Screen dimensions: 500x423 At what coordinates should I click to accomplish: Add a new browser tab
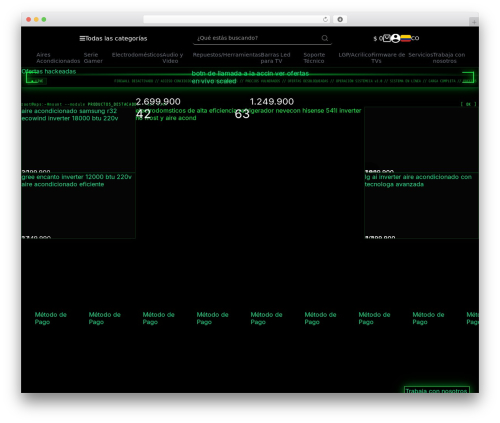474,22
